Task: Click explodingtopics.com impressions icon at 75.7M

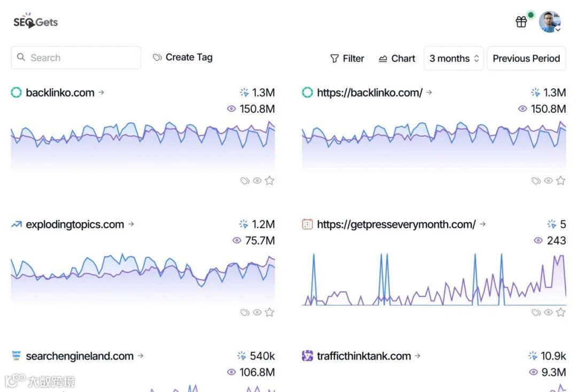Action: coord(237,240)
